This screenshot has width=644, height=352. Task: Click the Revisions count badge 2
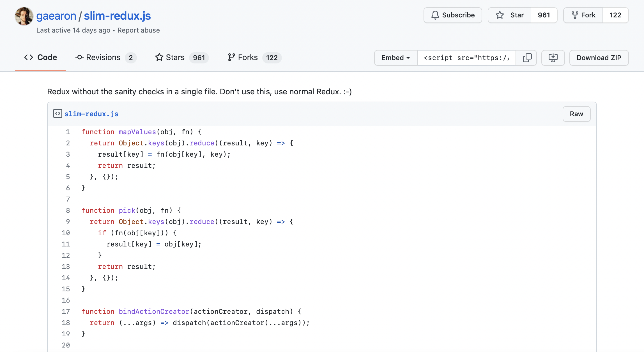pos(131,58)
